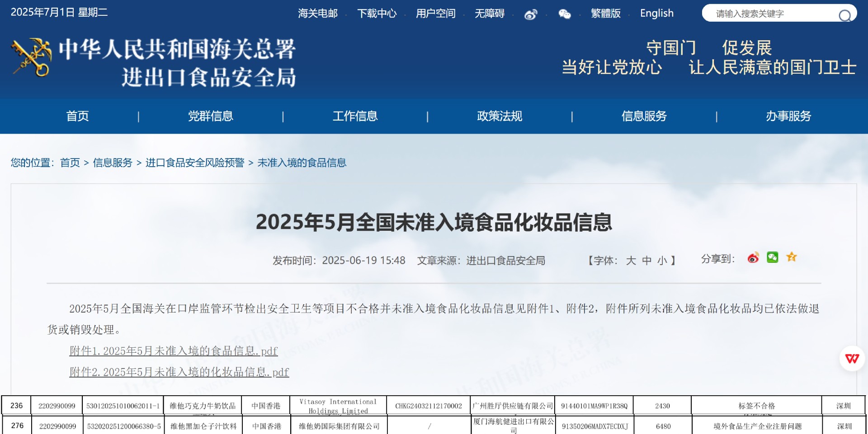Click the WeChat icon in top bar
The image size is (868, 434).
tap(564, 14)
